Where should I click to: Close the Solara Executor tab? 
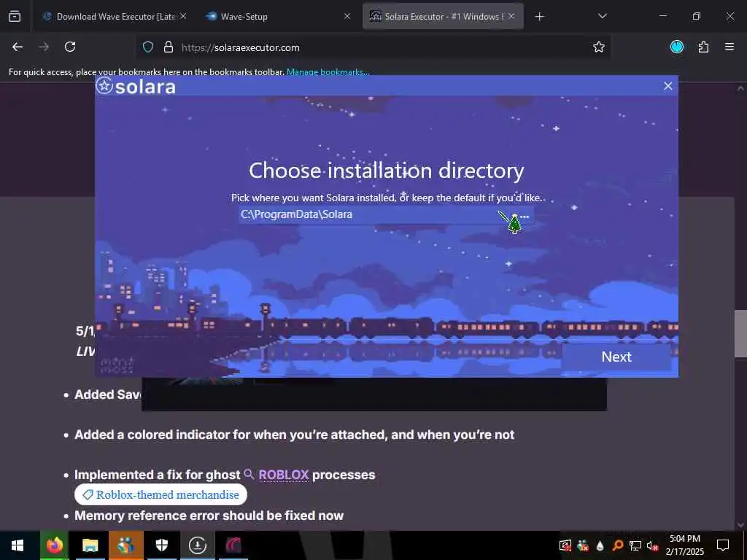511,16
